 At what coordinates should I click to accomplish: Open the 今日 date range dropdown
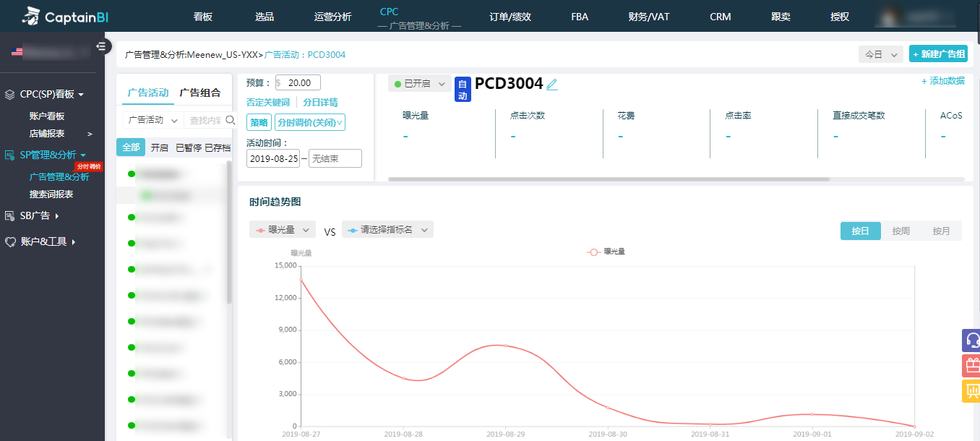881,54
